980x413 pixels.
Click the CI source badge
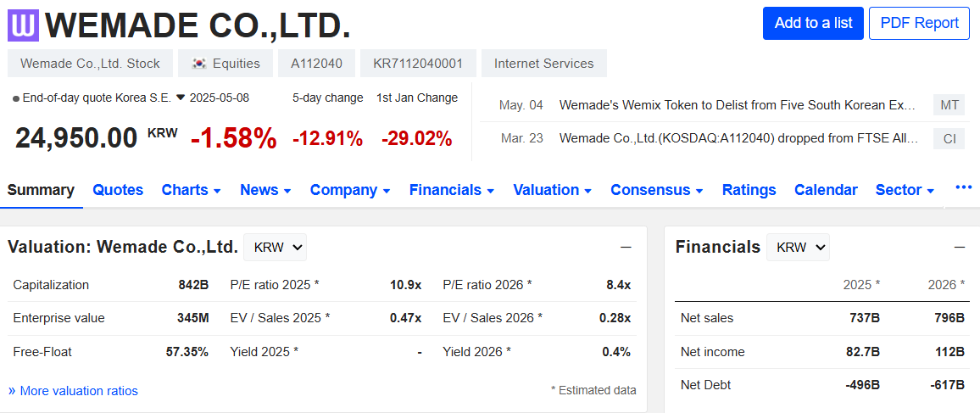point(949,138)
